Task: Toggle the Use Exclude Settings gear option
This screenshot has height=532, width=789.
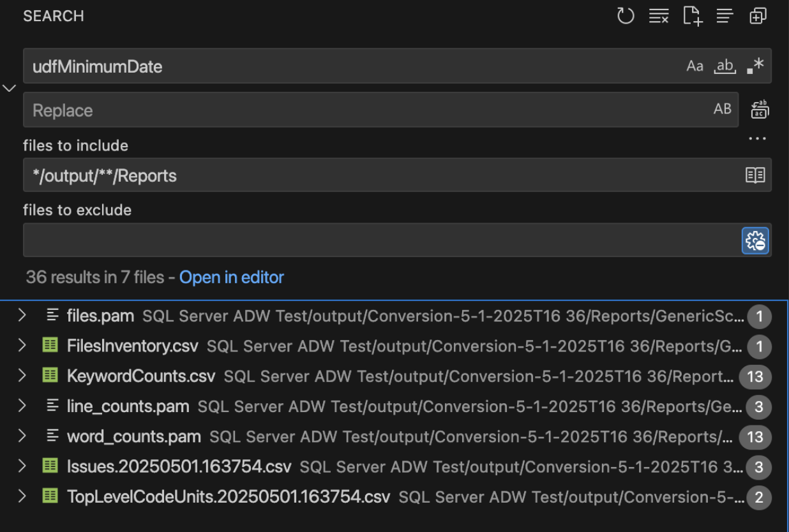Action: (x=755, y=239)
